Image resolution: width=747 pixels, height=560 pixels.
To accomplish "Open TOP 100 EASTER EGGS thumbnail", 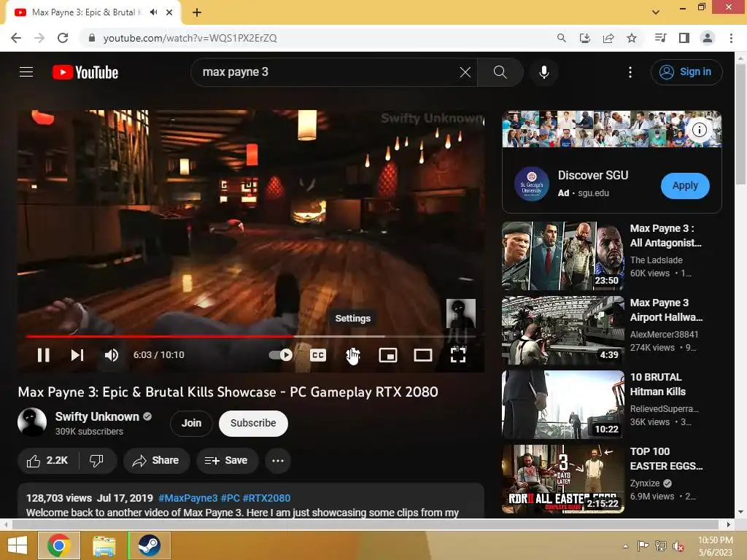I will pos(562,478).
